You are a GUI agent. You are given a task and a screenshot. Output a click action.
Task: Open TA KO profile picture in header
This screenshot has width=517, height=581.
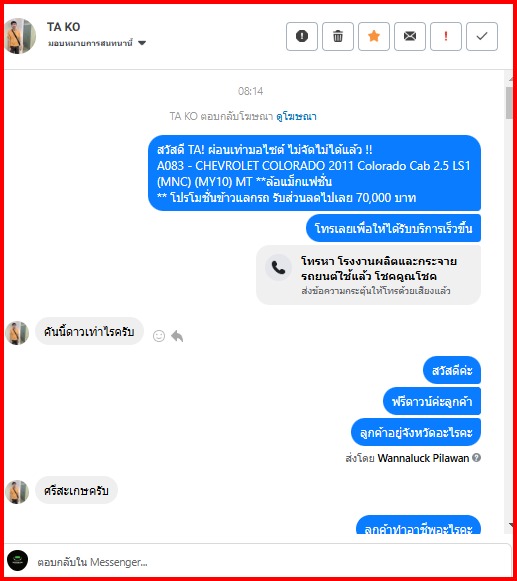click(x=20, y=36)
